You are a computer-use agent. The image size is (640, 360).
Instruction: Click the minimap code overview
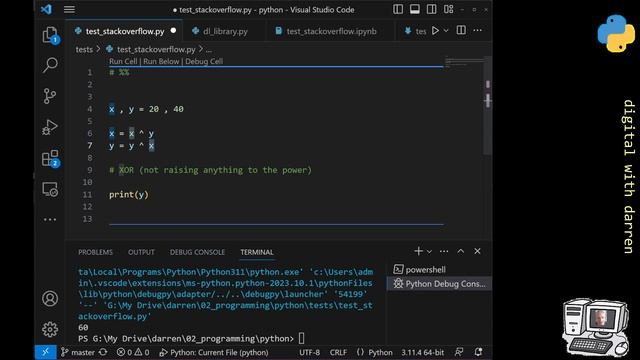click(464, 62)
